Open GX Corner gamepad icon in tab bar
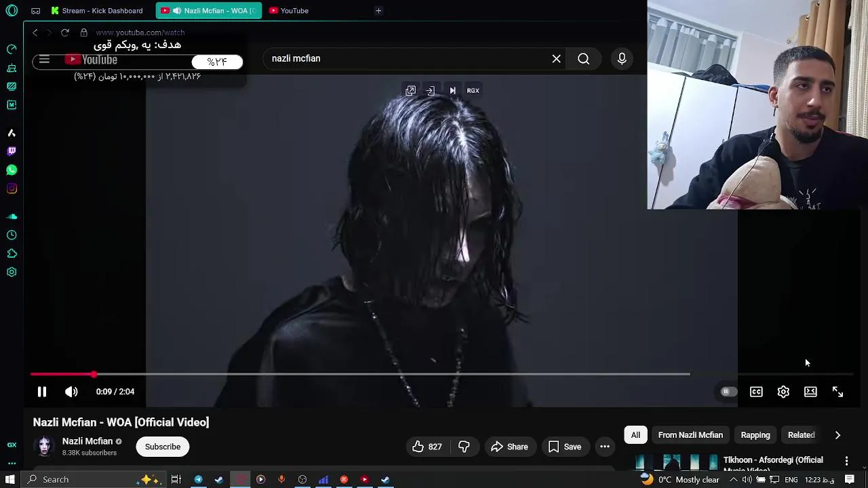The height and width of the screenshot is (488, 868). [x=36, y=11]
